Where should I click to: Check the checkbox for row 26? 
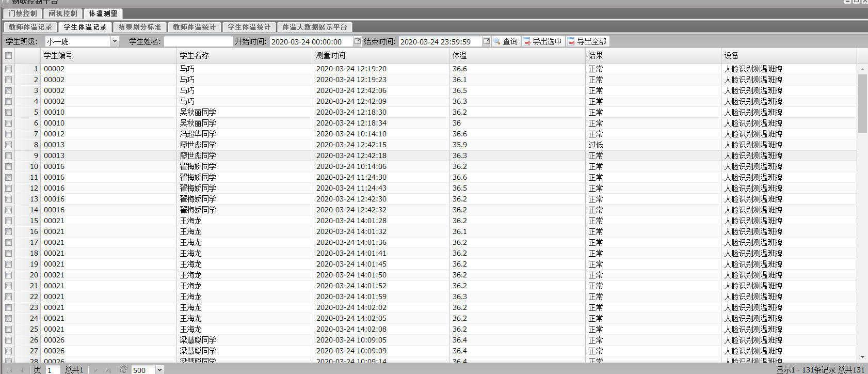[x=8, y=340]
